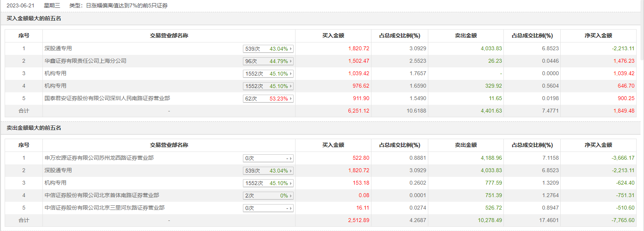644x231 pixels.
Task: Select 中信证券北京首体南路证券营业部 entry
Action: (102, 195)
